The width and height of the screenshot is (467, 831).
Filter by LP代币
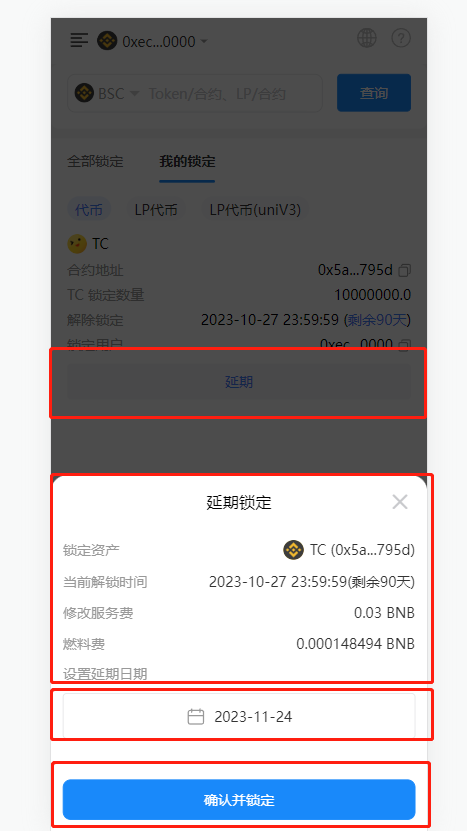156,210
